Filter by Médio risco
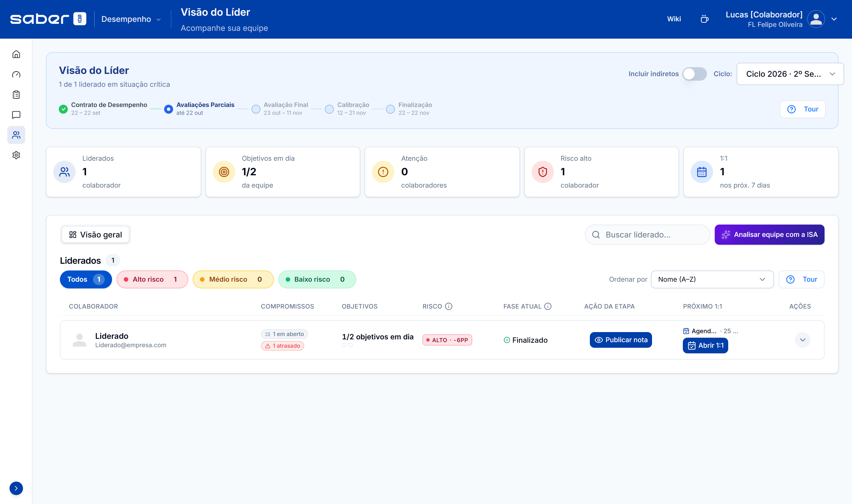This screenshot has width=852, height=504. [x=233, y=279]
